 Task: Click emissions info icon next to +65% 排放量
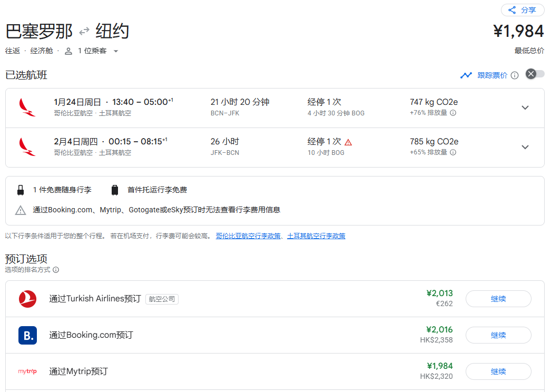(454, 152)
